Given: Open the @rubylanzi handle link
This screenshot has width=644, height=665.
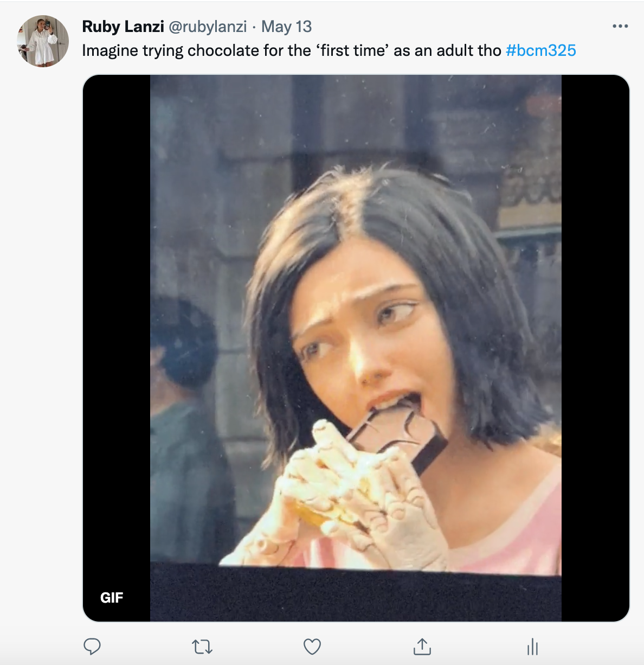Looking at the screenshot, I should (208, 27).
